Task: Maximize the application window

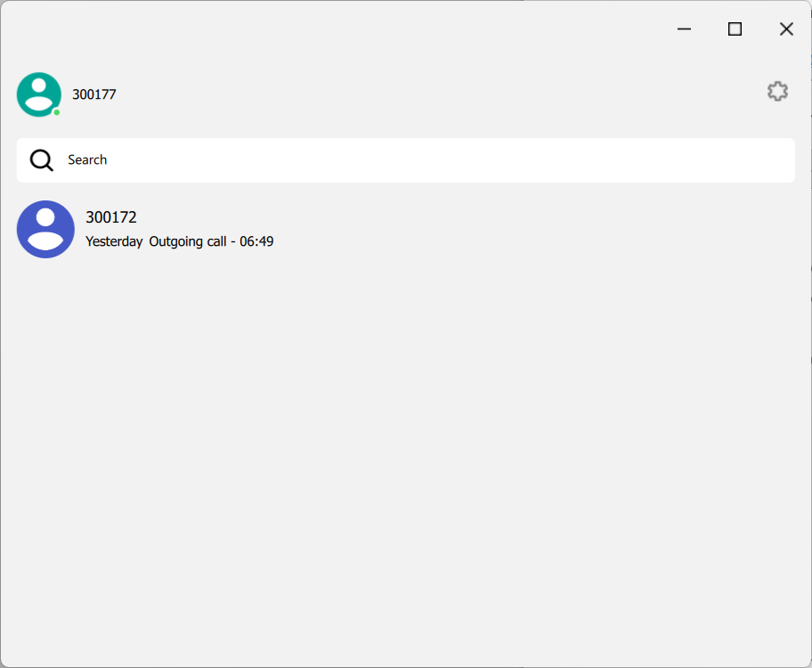Action: (735, 29)
